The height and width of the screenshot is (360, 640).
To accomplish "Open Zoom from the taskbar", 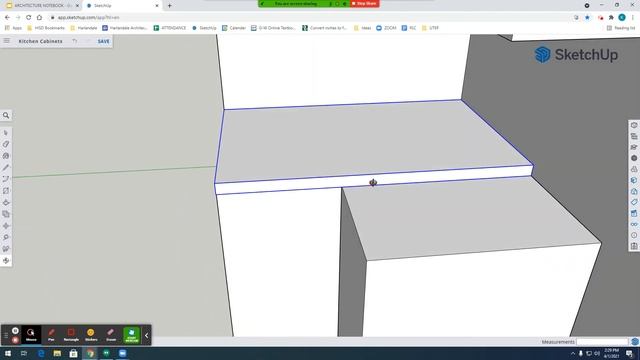I will 122,353.
